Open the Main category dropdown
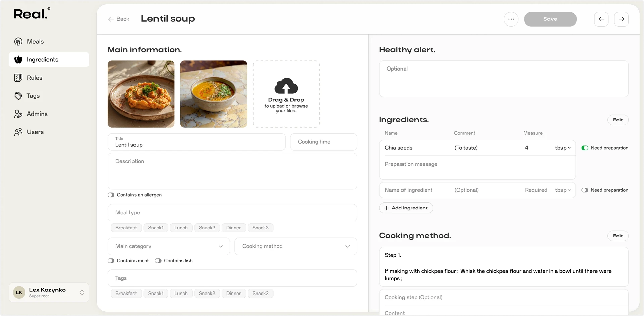The height and width of the screenshot is (316, 644). (169, 246)
